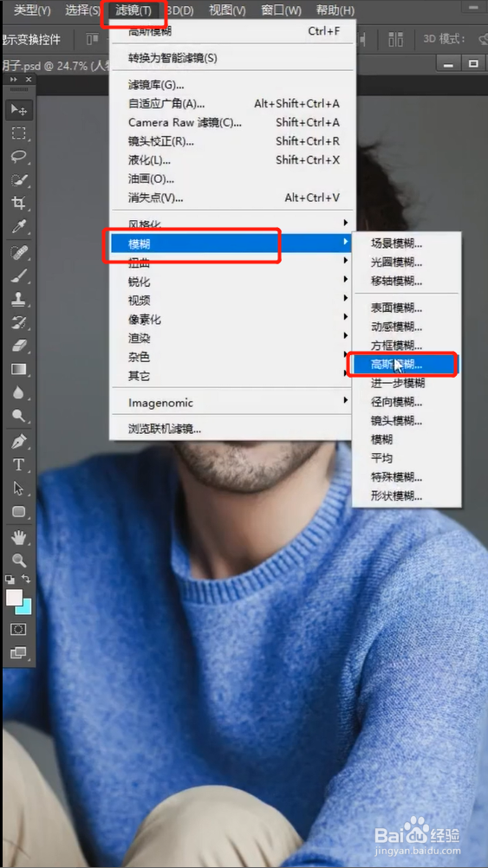
Task: Swap foreground and background colors
Action: coord(26,579)
